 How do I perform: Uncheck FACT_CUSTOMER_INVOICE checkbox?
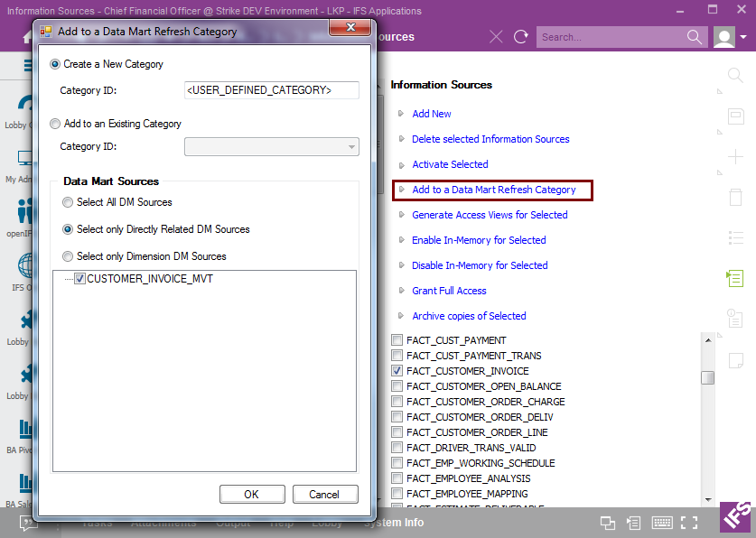(397, 371)
